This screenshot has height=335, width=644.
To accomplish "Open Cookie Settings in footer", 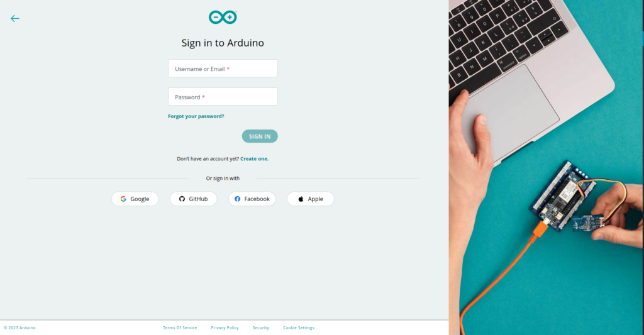I will coord(299,327).
